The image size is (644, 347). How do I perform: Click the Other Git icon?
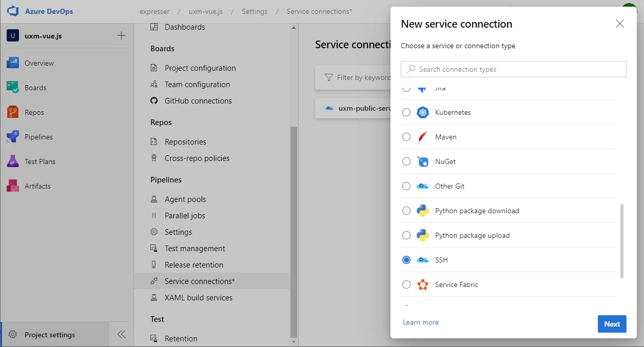pos(423,186)
